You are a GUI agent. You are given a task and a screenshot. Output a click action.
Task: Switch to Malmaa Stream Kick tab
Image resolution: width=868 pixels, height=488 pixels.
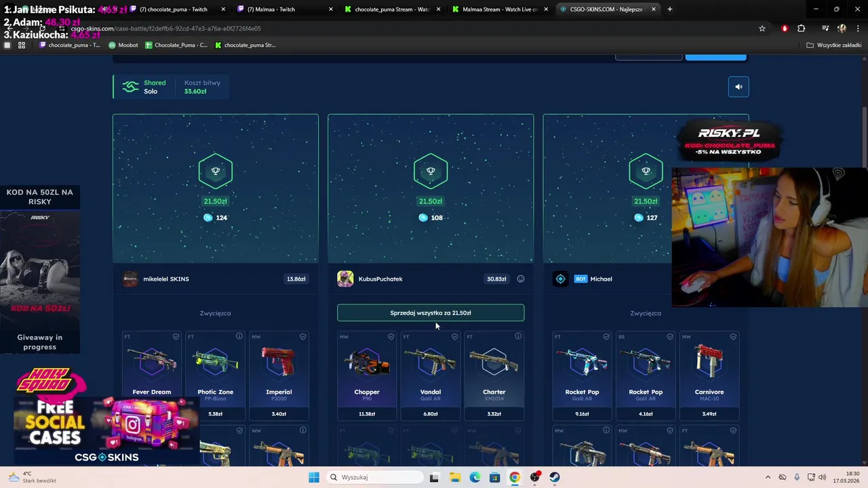pyautogui.click(x=498, y=9)
